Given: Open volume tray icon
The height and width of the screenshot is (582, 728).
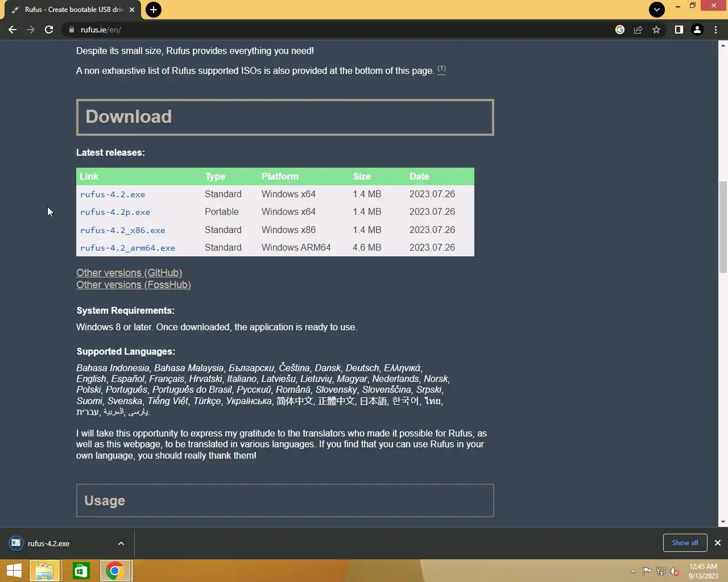Looking at the screenshot, I should point(675,571).
